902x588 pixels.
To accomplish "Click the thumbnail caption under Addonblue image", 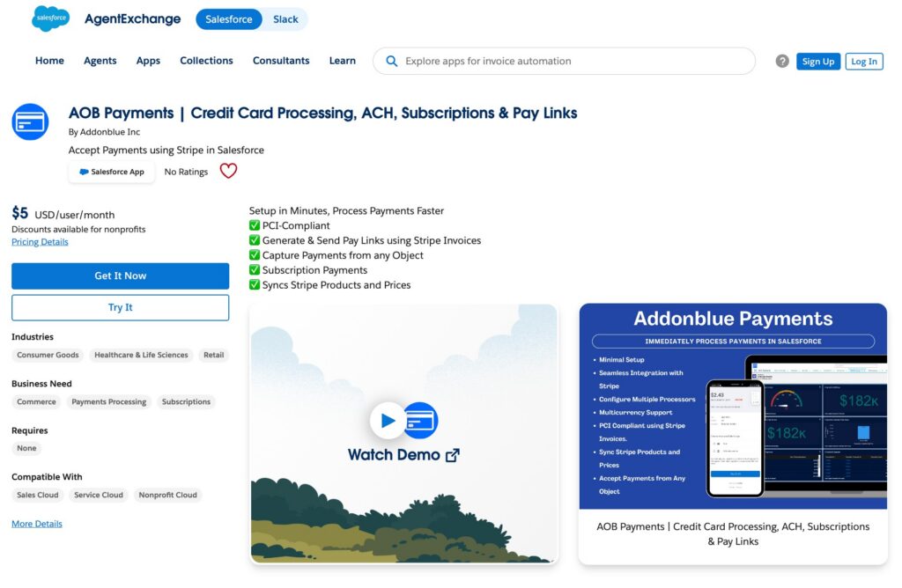I will (x=733, y=534).
